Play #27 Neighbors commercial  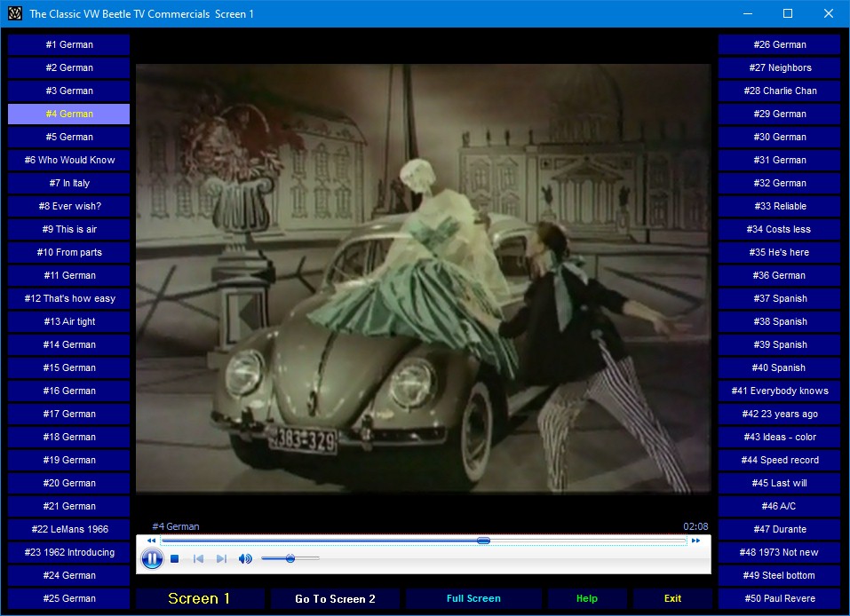tap(779, 67)
